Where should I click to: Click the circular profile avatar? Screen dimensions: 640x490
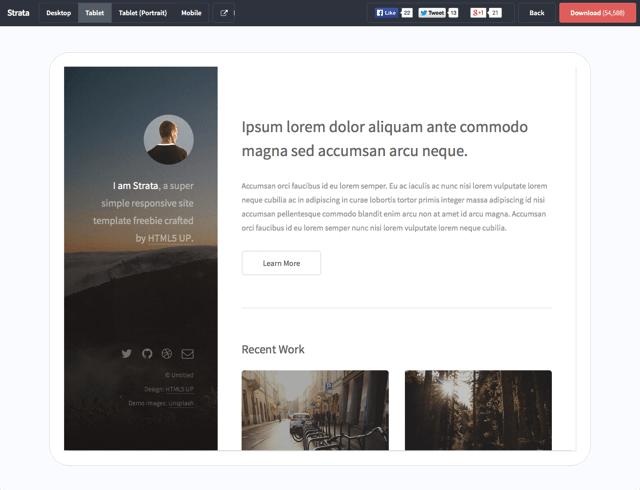pyautogui.click(x=168, y=139)
